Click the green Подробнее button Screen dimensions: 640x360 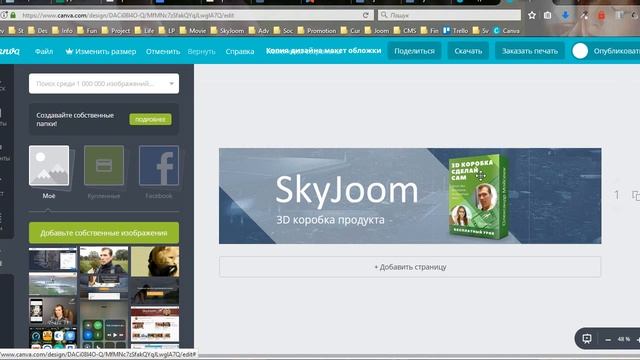pos(151,119)
